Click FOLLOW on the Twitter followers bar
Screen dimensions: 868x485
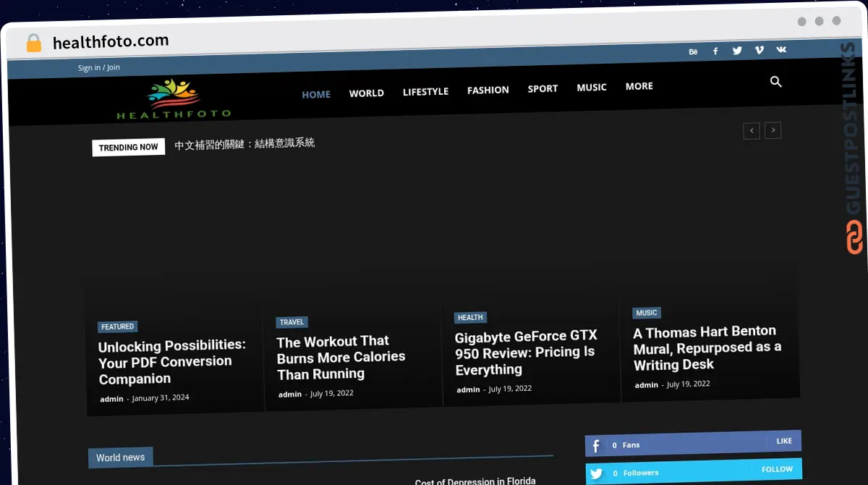pyautogui.click(x=777, y=469)
